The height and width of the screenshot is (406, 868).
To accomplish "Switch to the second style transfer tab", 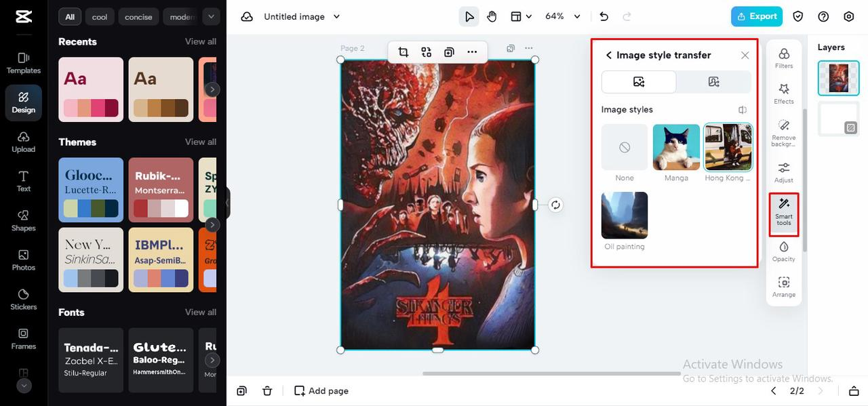I will point(713,82).
